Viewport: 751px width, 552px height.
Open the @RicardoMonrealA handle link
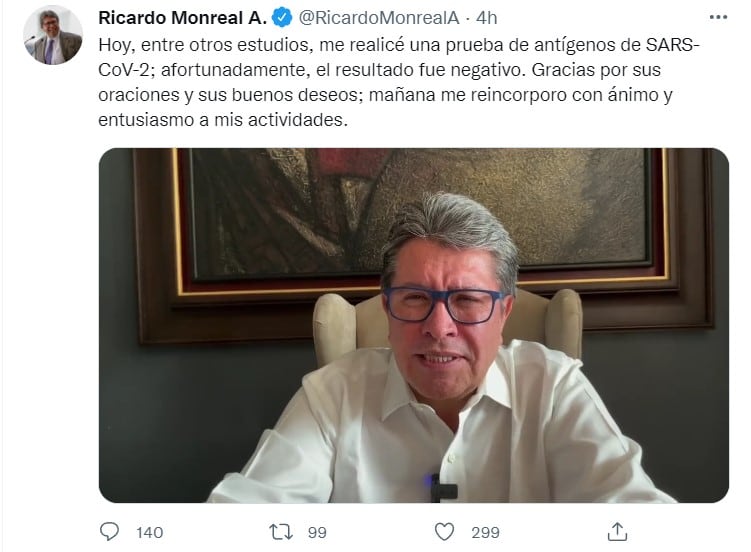click(379, 18)
